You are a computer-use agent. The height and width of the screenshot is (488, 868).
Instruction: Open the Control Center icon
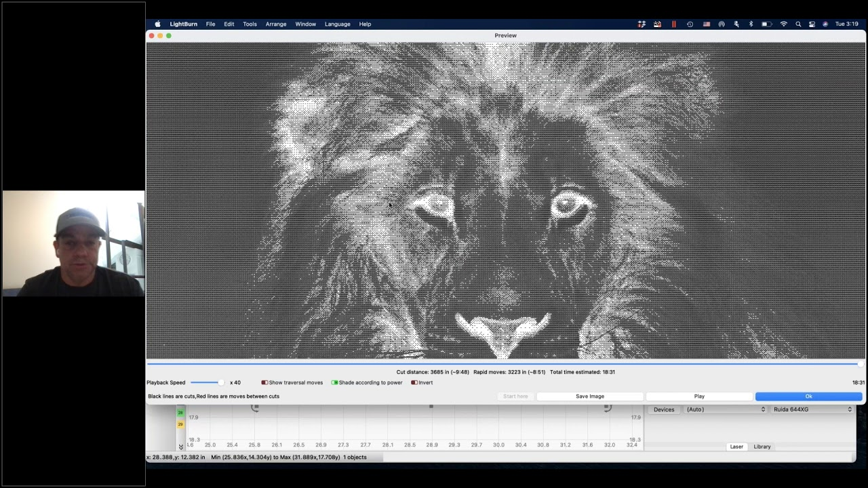coord(812,24)
